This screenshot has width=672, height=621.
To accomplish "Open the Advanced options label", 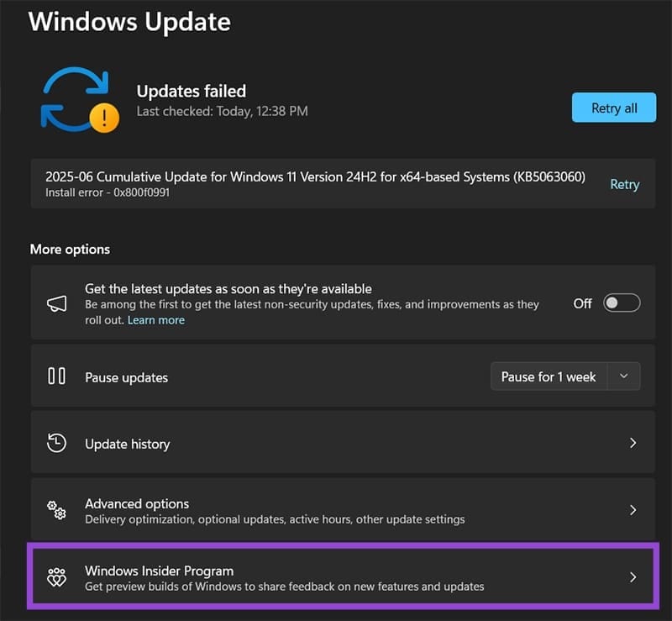I will (x=137, y=503).
